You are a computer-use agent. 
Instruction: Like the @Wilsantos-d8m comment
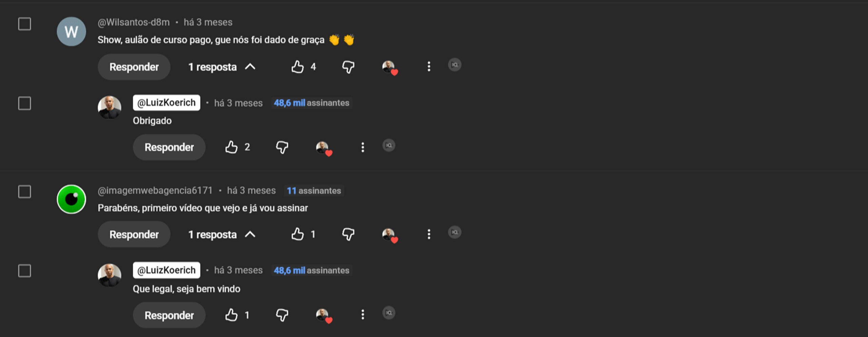(x=297, y=67)
